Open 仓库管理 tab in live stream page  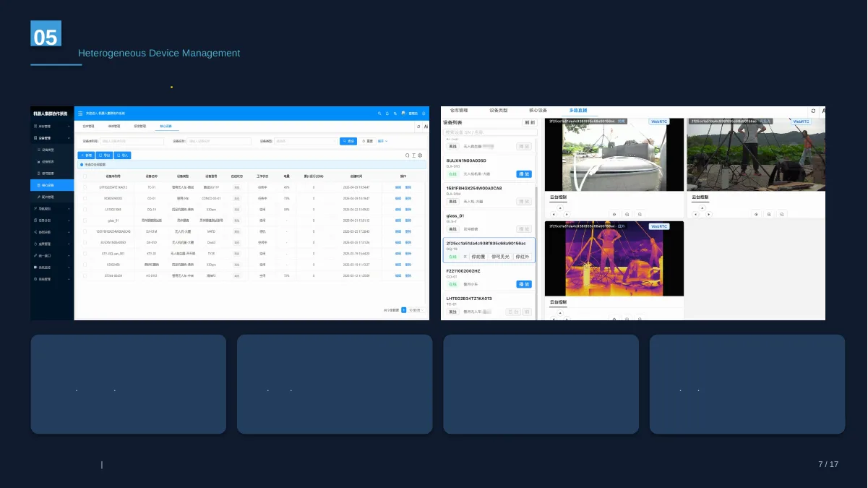point(459,111)
